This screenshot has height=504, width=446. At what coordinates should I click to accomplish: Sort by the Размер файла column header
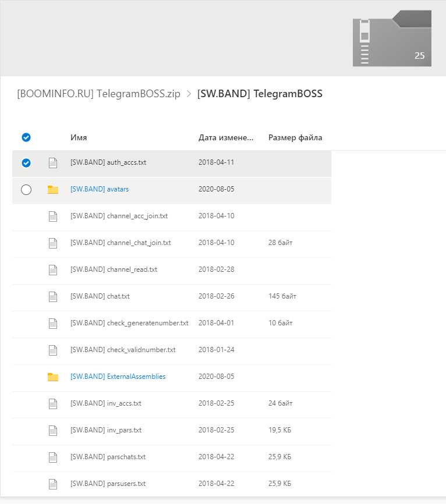(295, 137)
